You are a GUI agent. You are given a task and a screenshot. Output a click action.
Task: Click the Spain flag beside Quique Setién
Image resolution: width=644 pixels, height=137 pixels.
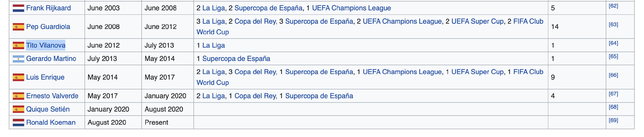tap(18, 109)
